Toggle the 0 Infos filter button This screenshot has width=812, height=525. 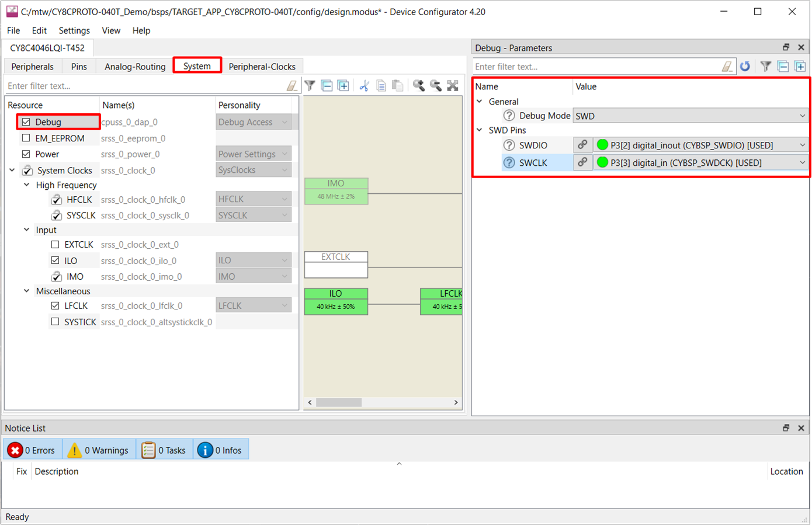coord(220,450)
